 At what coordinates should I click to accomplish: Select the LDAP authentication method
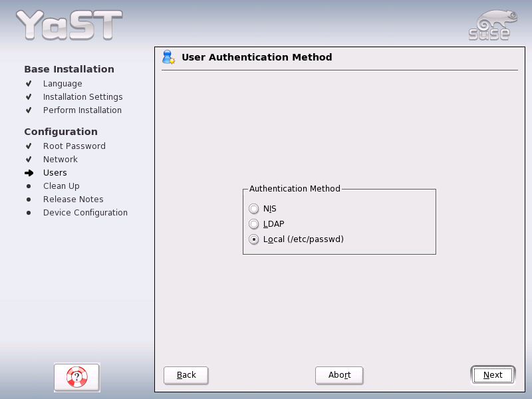(x=253, y=223)
